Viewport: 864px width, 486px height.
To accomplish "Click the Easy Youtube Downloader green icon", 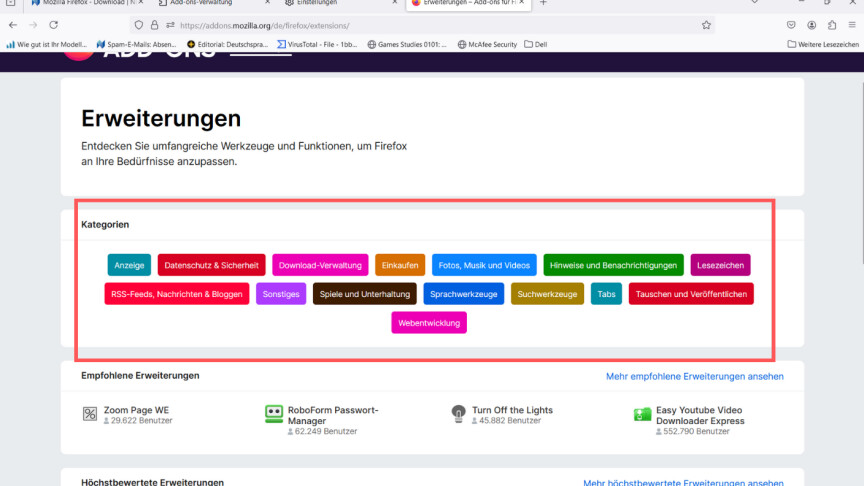I will pos(642,414).
